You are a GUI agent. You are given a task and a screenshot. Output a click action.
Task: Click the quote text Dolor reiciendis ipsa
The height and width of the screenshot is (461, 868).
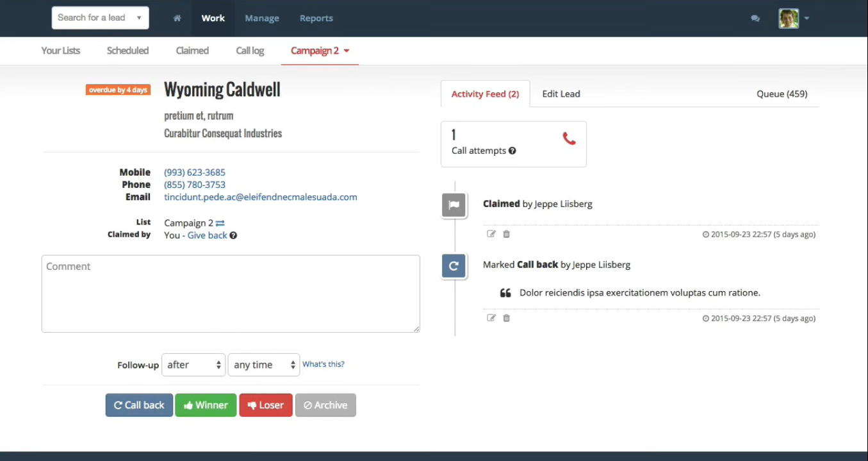pyautogui.click(x=640, y=293)
